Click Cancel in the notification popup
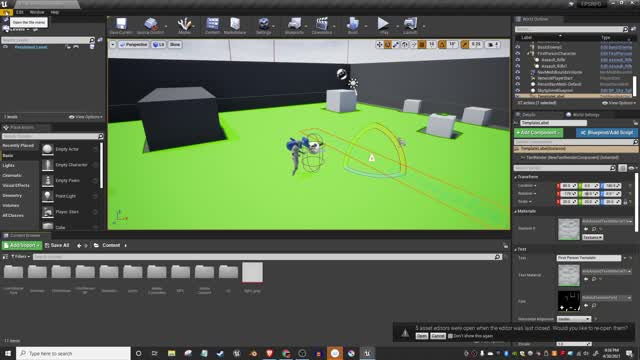Image resolution: width=640 pixels, height=360 pixels. pyautogui.click(x=438, y=336)
